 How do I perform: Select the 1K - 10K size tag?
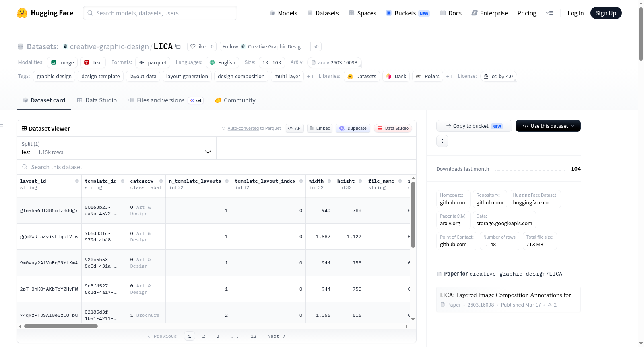[272, 62]
